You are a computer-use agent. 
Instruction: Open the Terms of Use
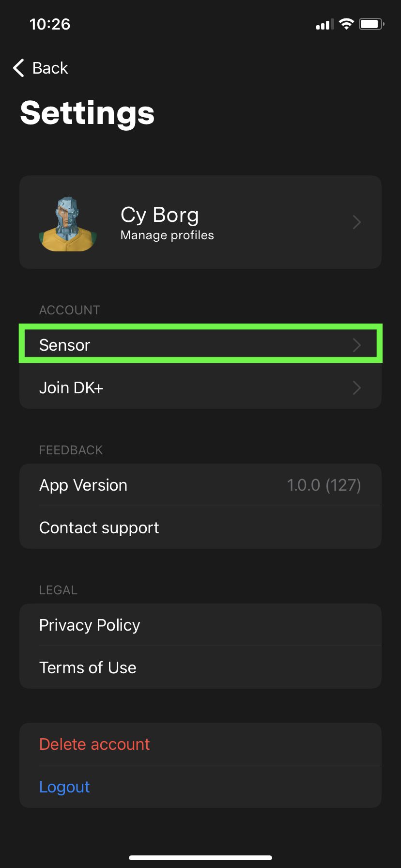(x=88, y=668)
